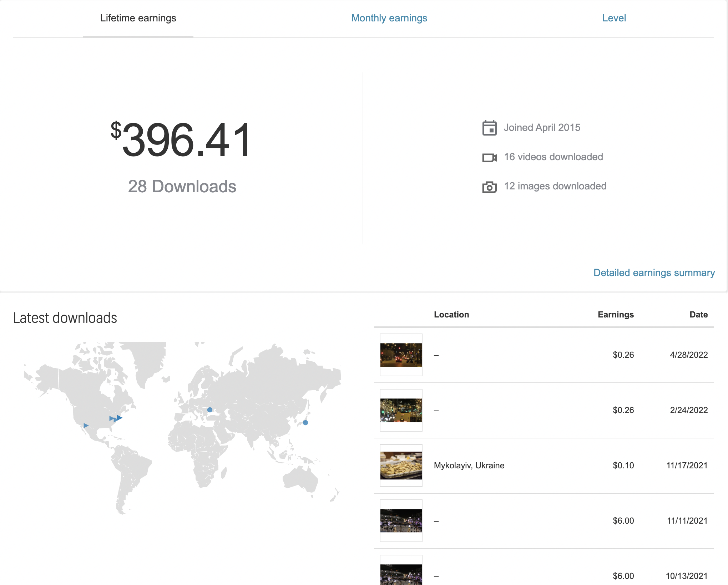
Task: Open Detailed earnings summary link
Action: [x=654, y=273]
